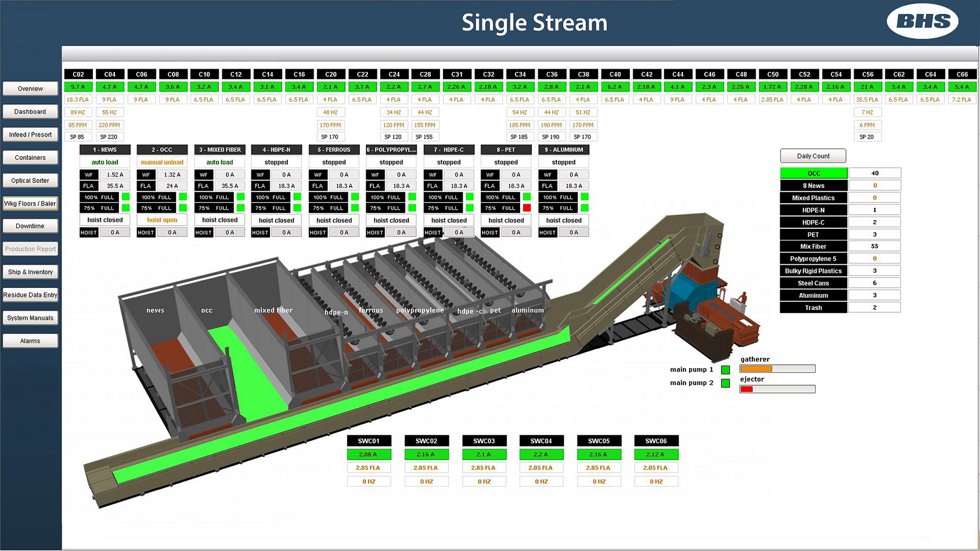This screenshot has height=551, width=980.
Task: Click the BHS logo
Action: click(922, 21)
